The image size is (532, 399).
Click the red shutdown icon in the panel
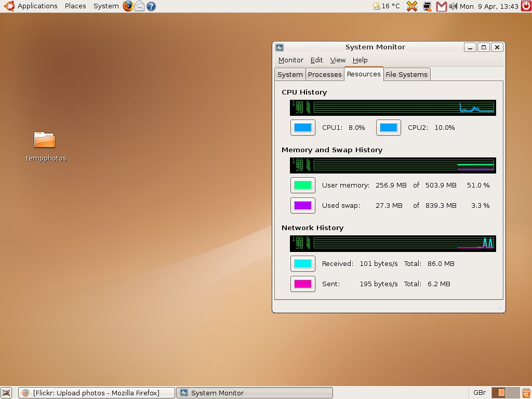[525, 6]
